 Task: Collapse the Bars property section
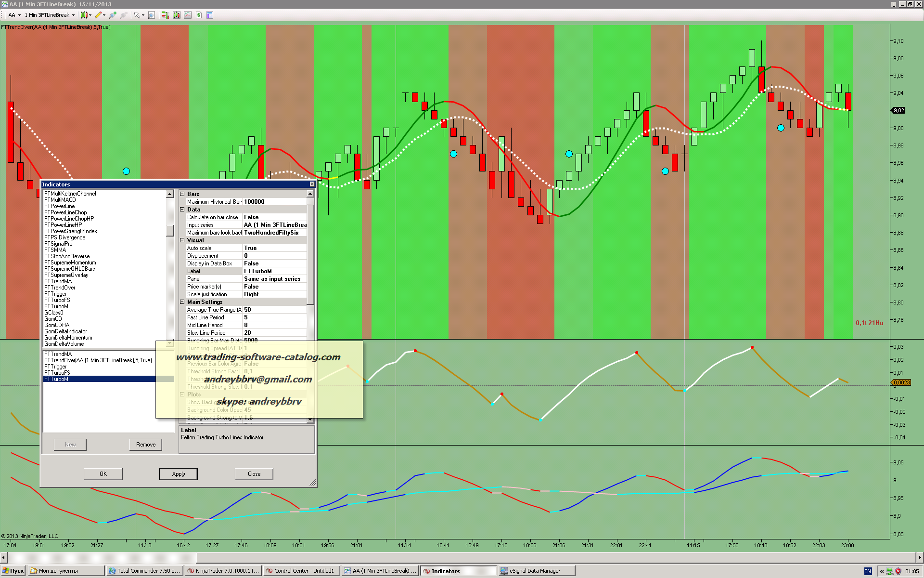pyautogui.click(x=182, y=194)
